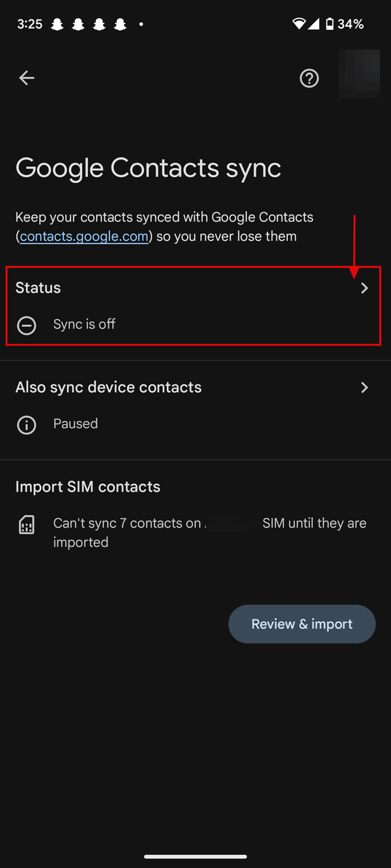Viewport: 391px width, 868px height.
Task: Open the help question mark icon
Action: click(309, 78)
